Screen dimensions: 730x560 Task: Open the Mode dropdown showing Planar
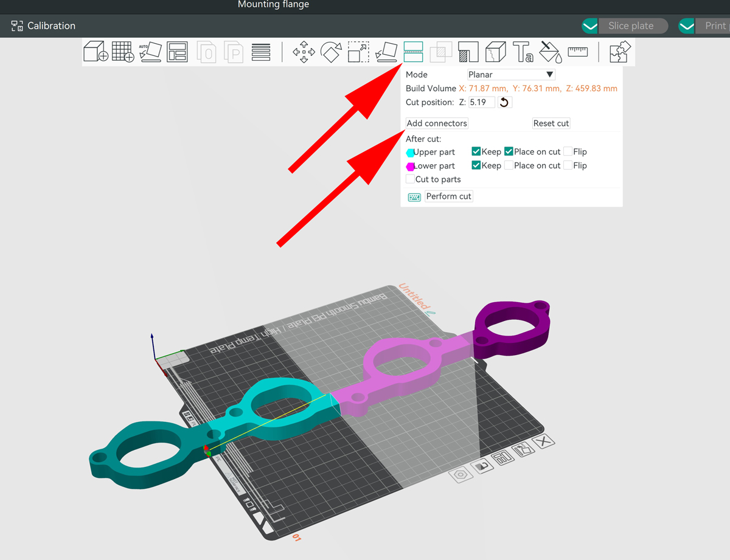click(511, 75)
